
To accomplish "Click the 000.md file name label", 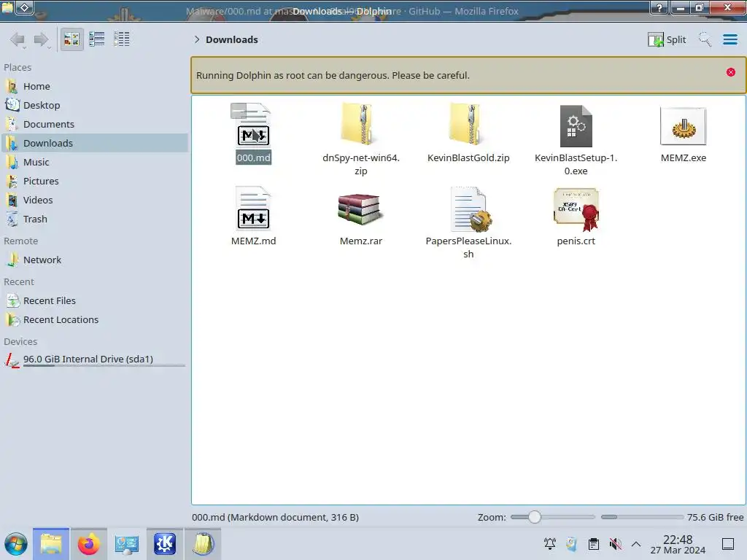I will pos(253,157).
